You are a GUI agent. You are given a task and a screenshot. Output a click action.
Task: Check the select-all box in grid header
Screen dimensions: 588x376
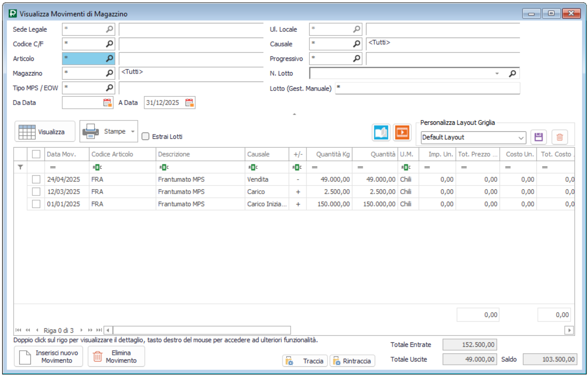[x=36, y=154]
